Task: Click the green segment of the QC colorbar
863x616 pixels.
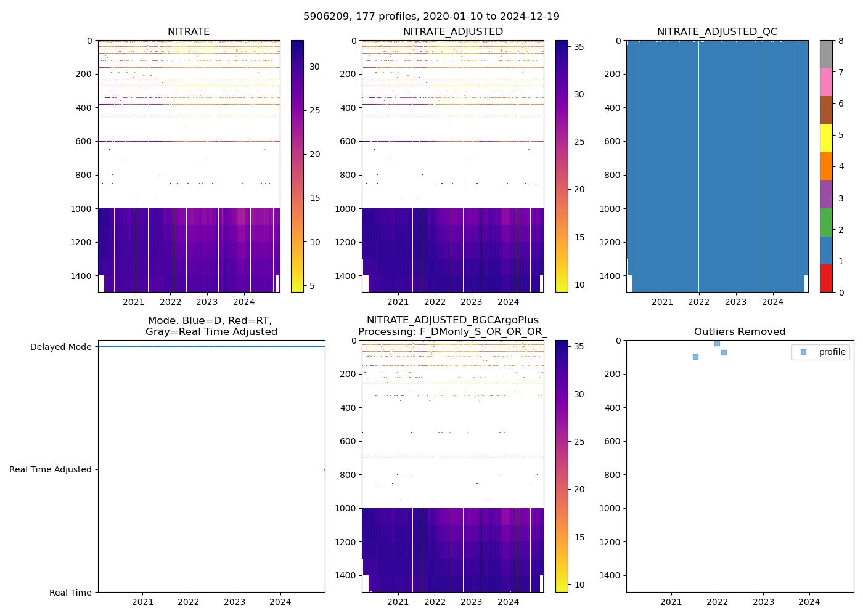Action: point(826,222)
